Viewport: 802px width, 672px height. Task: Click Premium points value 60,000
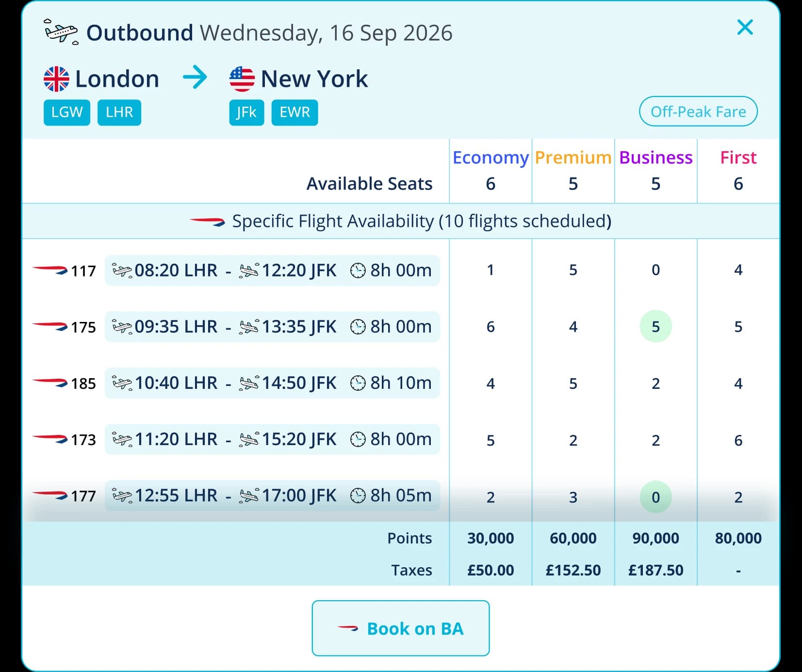573,538
